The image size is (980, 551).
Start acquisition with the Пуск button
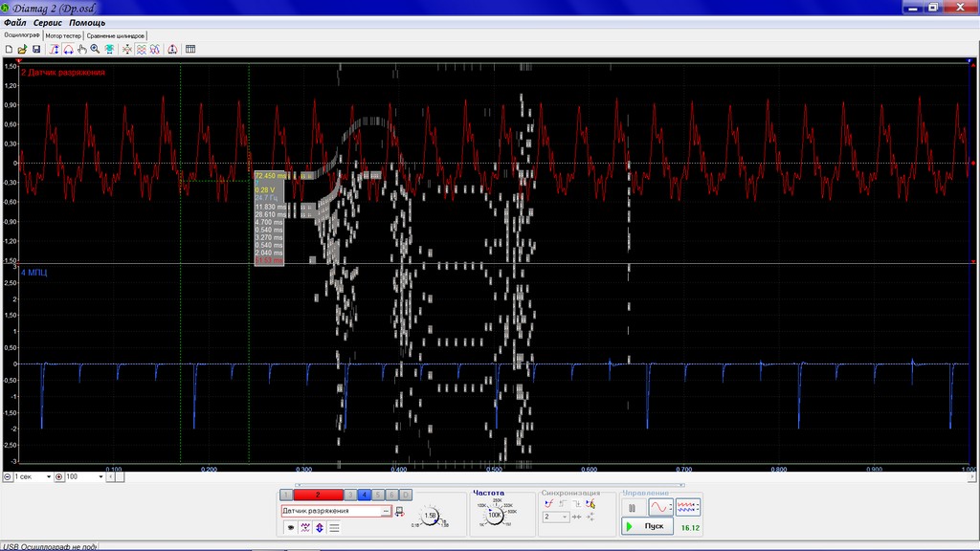(x=648, y=526)
